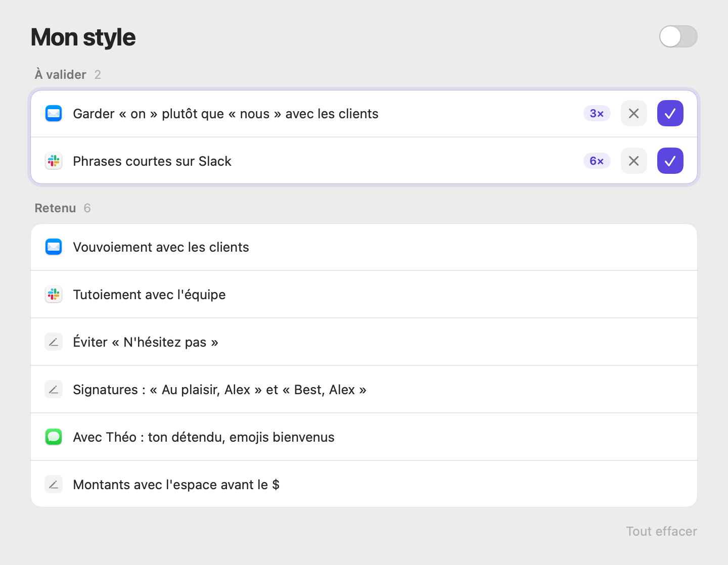
Task: Click pencil icon beside the Signatures rule
Action: tap(54, 389)
